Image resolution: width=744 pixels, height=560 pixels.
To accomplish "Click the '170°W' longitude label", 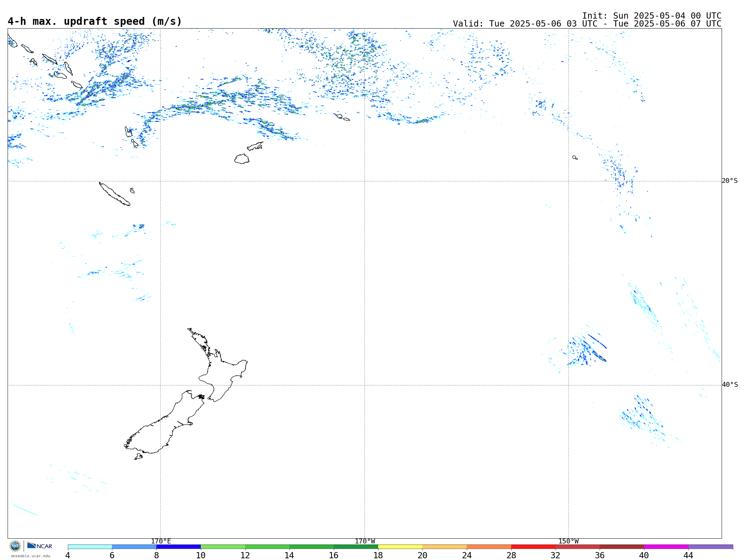I will coord(365,541).
